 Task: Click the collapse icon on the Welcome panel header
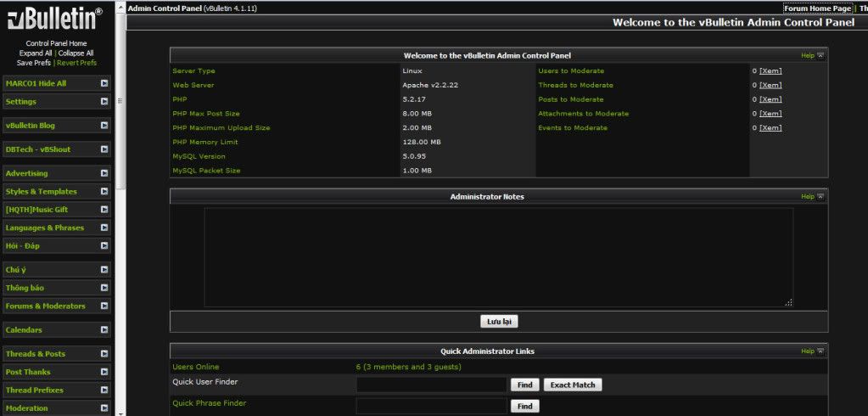820,55
